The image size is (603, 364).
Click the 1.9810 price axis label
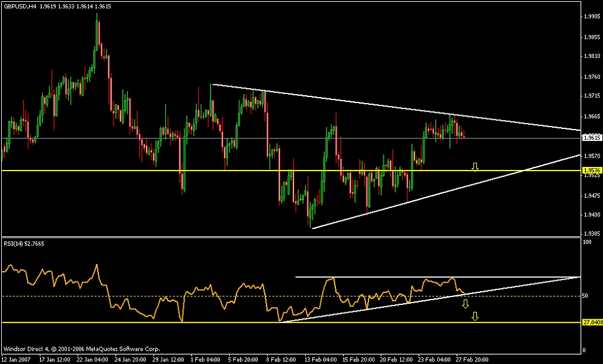tap(592, 56)
